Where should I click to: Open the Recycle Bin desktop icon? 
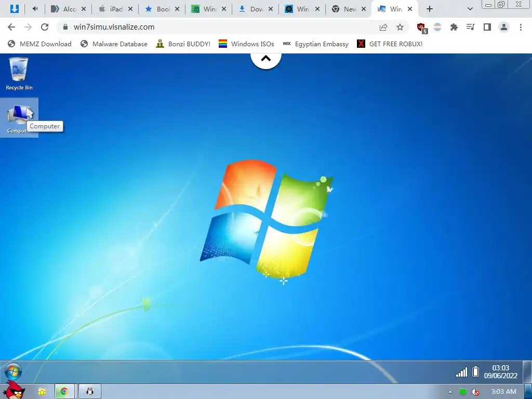[19, 74]
